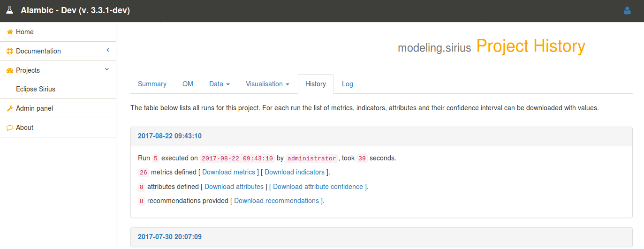Image resolution: width=644 pixels, height=249 pixels.
Task: Select the History tab
Action: tap(315, 84)
